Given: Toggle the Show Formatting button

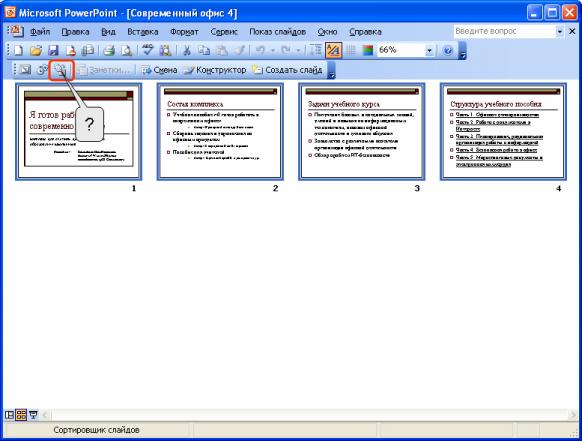Looking at the screenshot, I should tap(333, 50).
